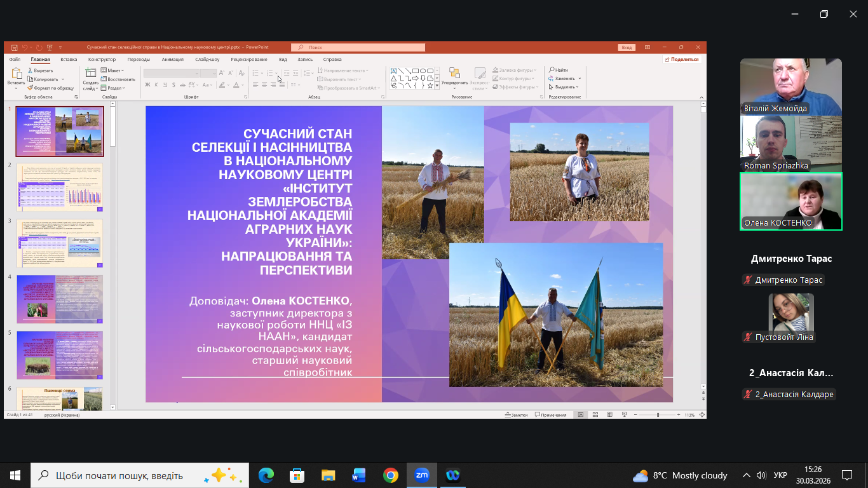Image resolution: width=868 pixels, height=488 pixels.
Task: Click the Save icon in the title bar
Action: 14,48
